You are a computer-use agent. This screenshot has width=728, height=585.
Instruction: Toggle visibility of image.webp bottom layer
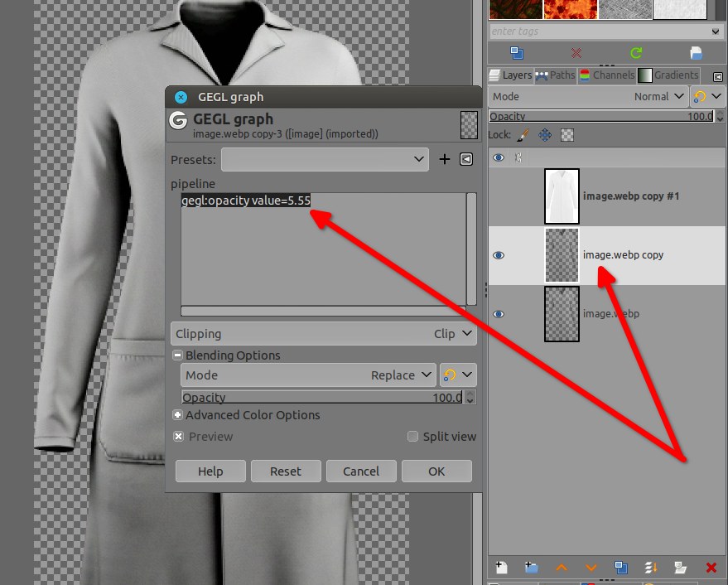click(x=499, y=314)
